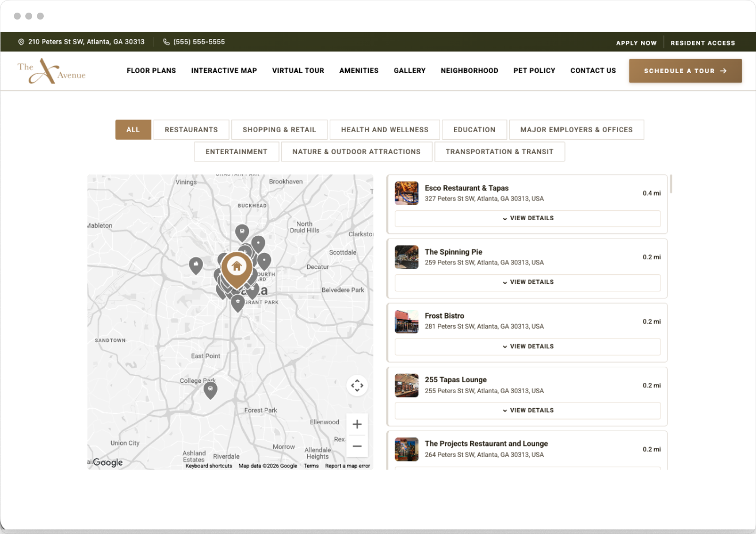Click Apply Now link

(636, 43)
